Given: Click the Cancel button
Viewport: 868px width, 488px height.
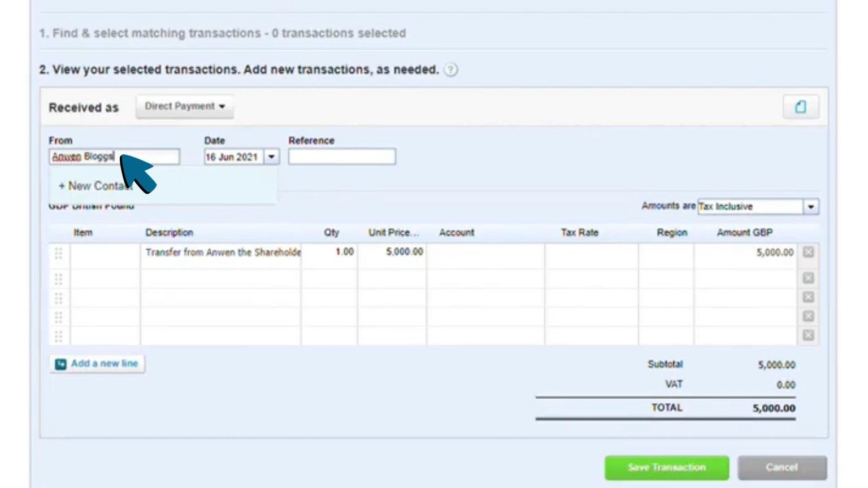Looking at the screenshot, I should click(x=782, y=467).
